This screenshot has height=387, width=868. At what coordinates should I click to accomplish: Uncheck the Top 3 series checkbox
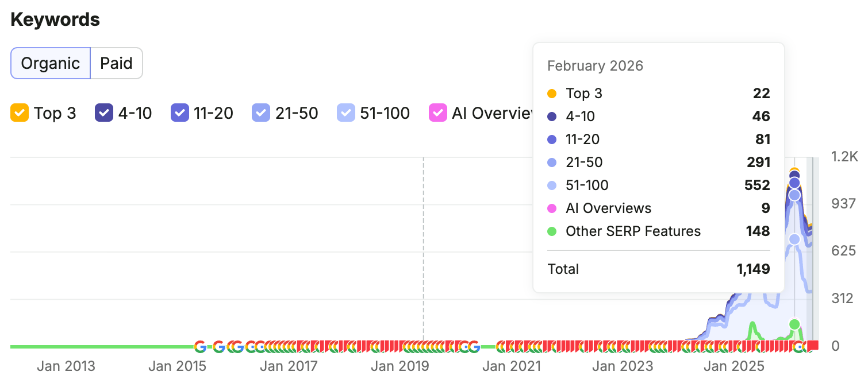click(20, 113)
